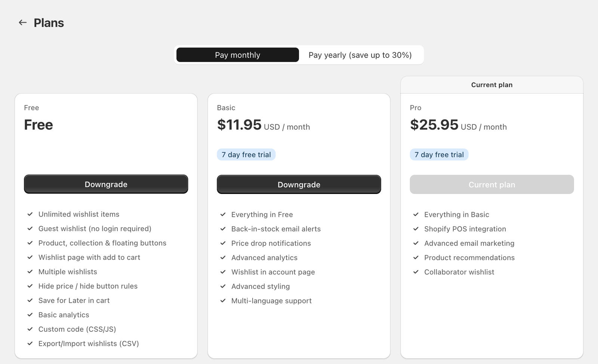598x364 pixels.
Task: Click the Wishlist in account page feature
Action: [273, 272]
